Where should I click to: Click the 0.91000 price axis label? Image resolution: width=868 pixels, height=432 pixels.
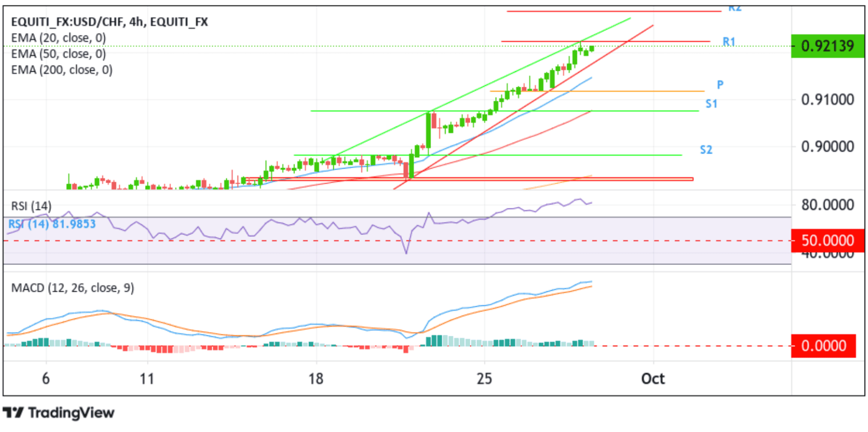pyautogui.click(x=827, y=99)
